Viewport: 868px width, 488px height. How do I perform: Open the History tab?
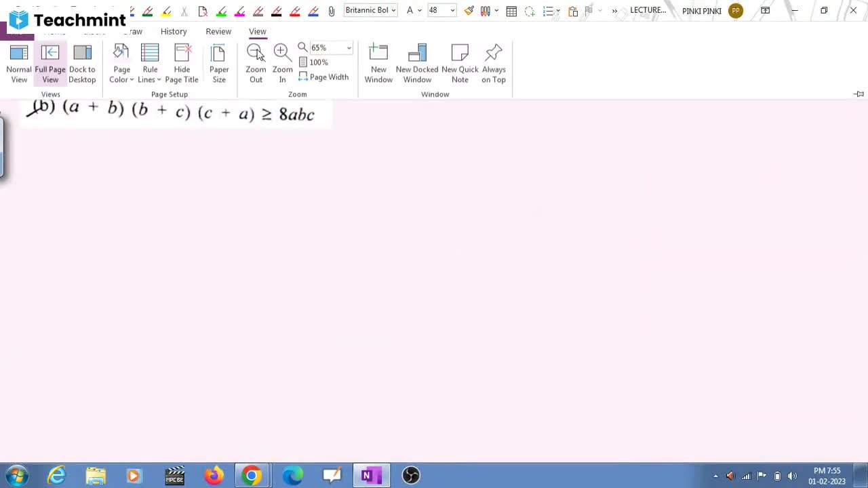pyautogui.click(x=174, y=31)
